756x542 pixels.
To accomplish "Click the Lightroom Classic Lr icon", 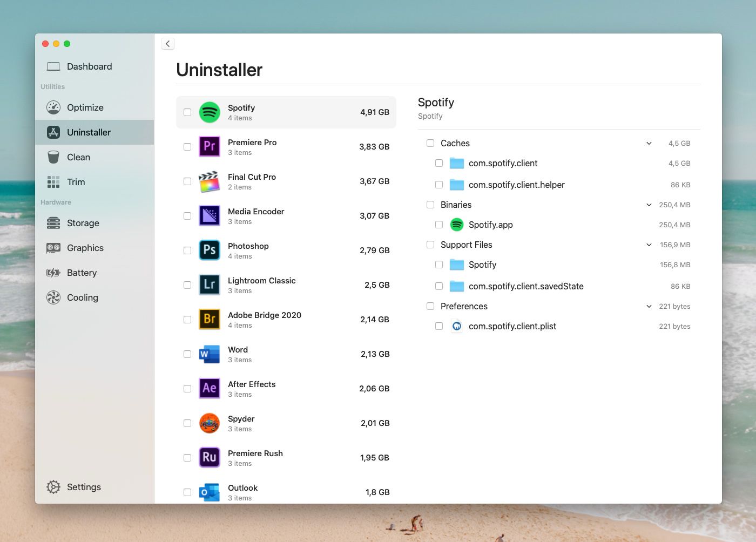I will point(210,285).
